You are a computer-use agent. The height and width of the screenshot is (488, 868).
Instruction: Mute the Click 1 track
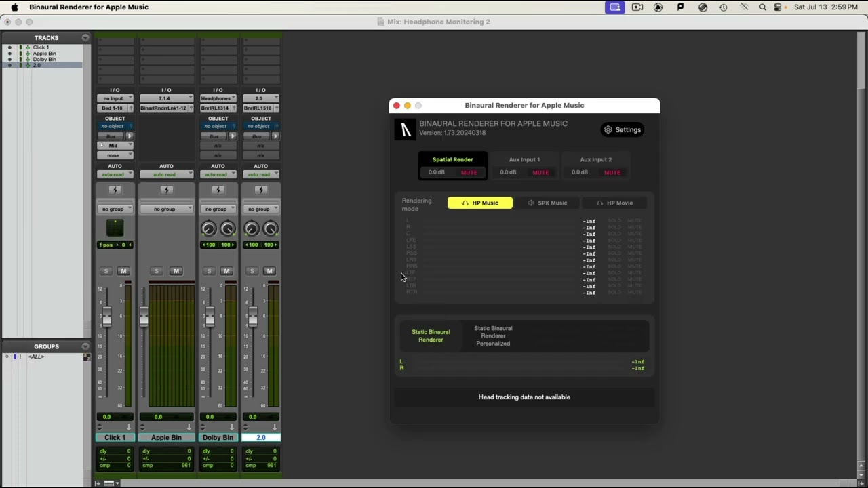123,271
